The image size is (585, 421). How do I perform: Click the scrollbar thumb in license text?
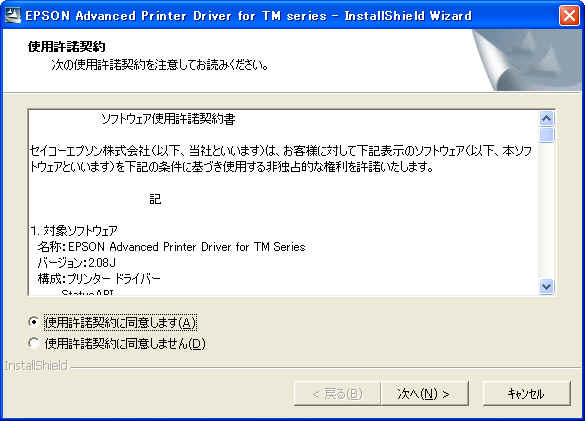point(547,135)
